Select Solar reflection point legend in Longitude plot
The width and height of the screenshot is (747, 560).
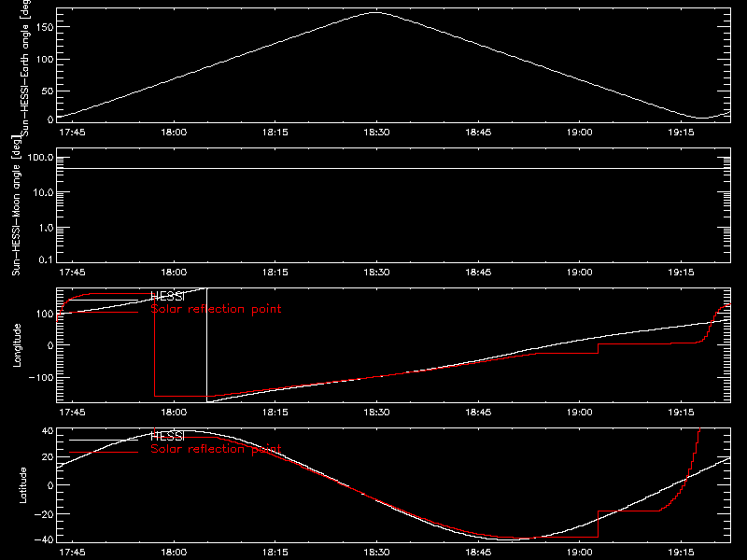[x=216, y=309]
